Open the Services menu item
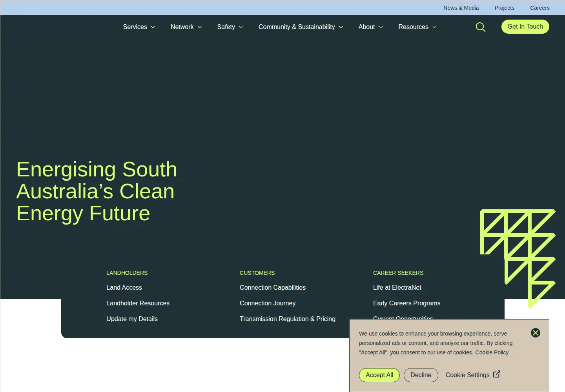This screenshot has width=565, height=392. (x=135, y=27)
